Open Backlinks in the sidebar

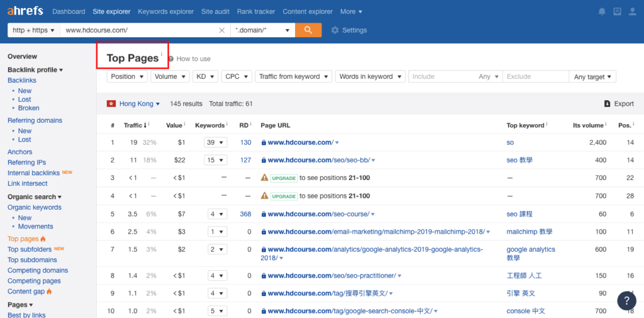point(22,80)
